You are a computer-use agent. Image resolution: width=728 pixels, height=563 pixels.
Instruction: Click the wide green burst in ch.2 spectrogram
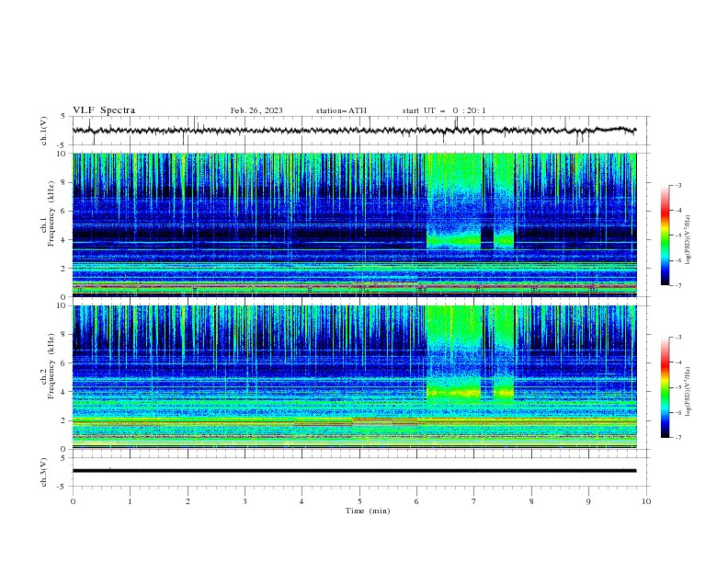453,354
